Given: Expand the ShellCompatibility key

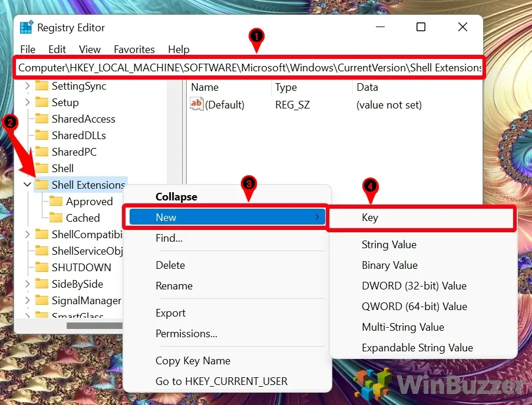Looking at the screenshot, I should 28,234.
